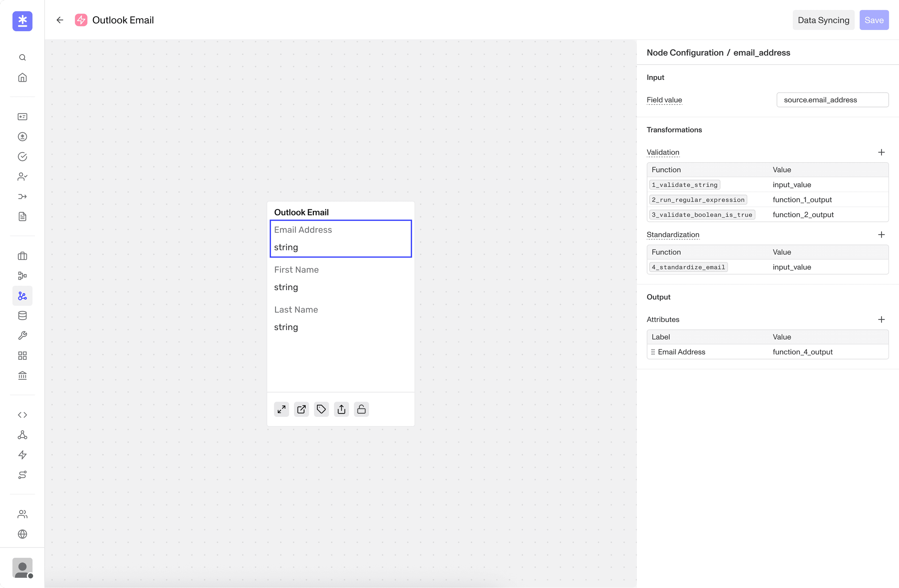This screenshot has width=899, height=588.
Task: Open the briefcase sidebar icon
Action: (22, 256)
